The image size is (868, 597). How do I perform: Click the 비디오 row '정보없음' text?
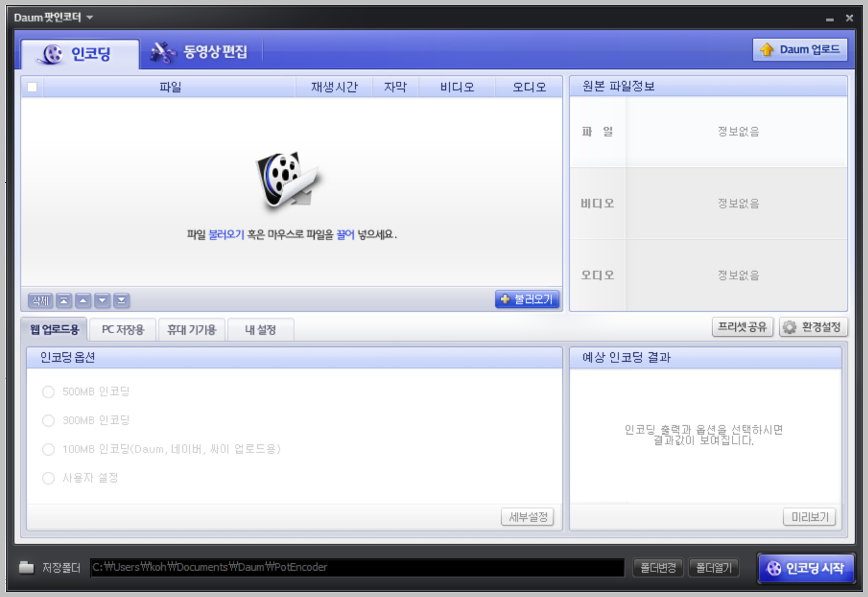(x=738, y=203)
